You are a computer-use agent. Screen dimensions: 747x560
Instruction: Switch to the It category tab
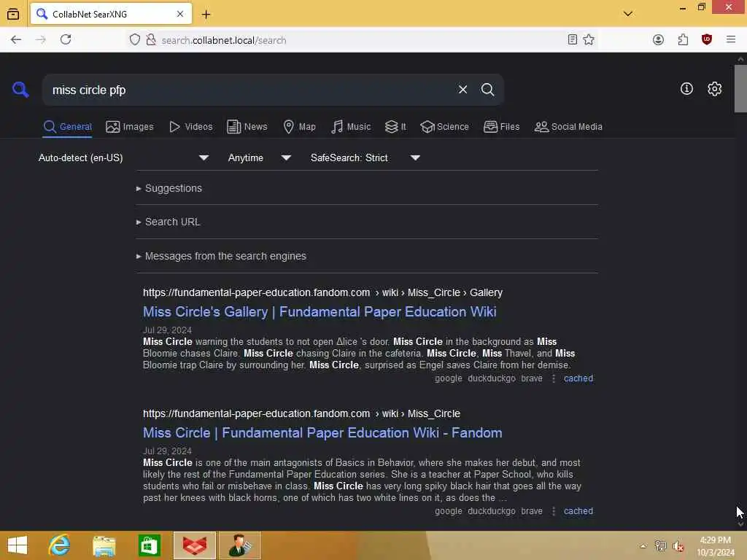[395, 127]
